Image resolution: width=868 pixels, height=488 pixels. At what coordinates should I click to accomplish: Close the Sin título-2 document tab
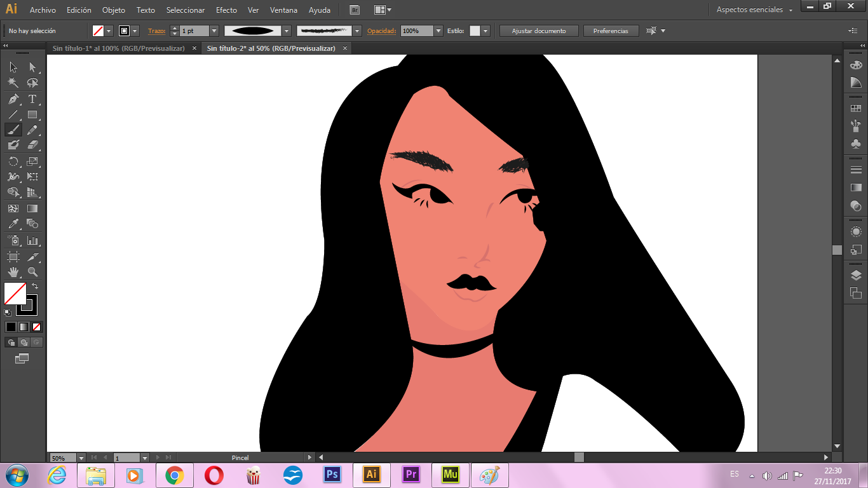coord(345,48)
